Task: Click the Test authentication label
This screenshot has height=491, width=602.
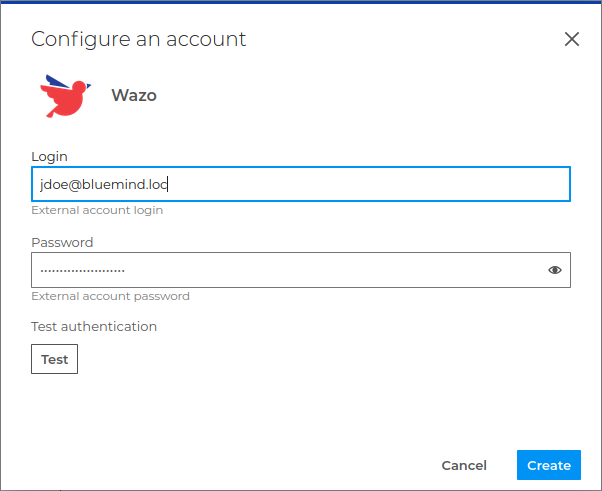Action: (x=94, y=326)
